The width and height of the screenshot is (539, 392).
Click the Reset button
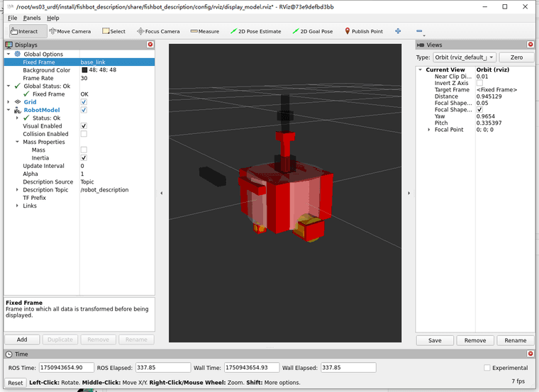pos(16,383)
